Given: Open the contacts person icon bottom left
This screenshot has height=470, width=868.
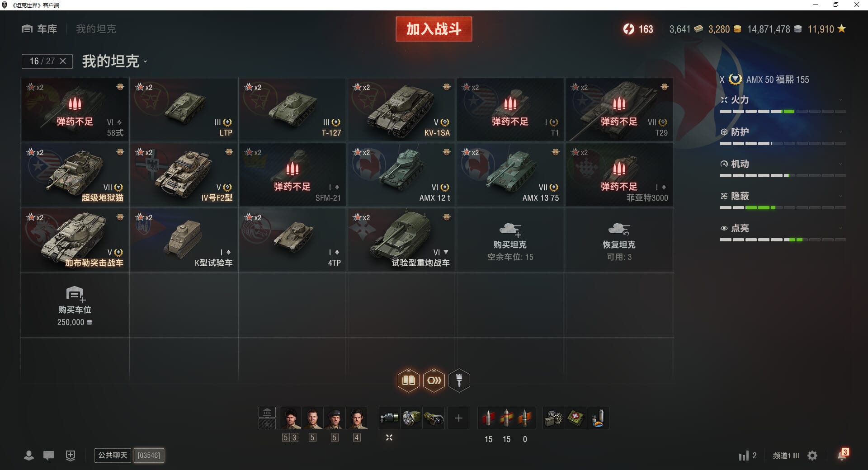Looking at the screenshot, I should coord(29,456).
